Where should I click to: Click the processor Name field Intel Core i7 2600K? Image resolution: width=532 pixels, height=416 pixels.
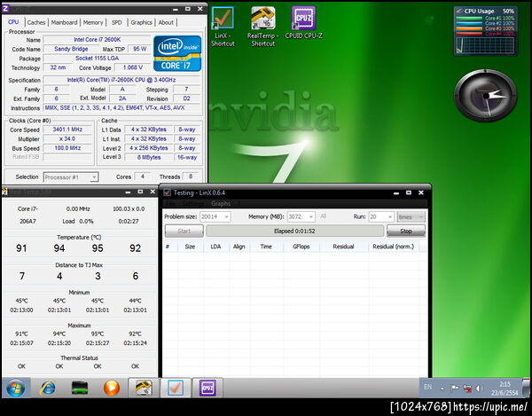pos(97,40)
